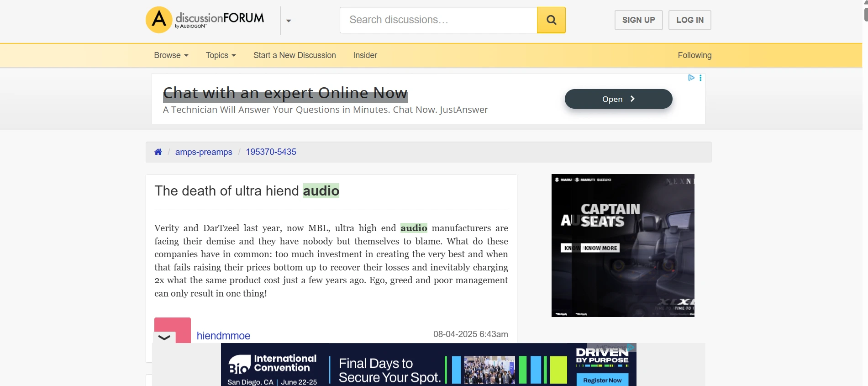Image resolution: width=868 pixels, height=386 pixels.
Task: Click the hiendmmoe pink avatar
Action: pos(173,330)
